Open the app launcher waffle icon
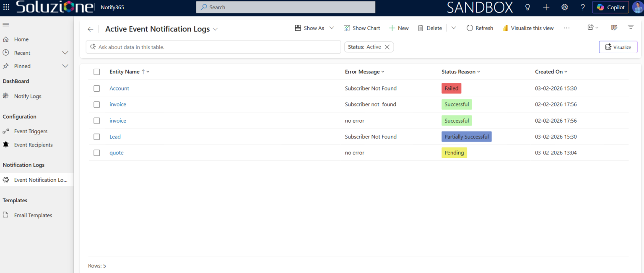Viewport: 644px width, 273px height. pyautogui.click(x=6, y=7)
